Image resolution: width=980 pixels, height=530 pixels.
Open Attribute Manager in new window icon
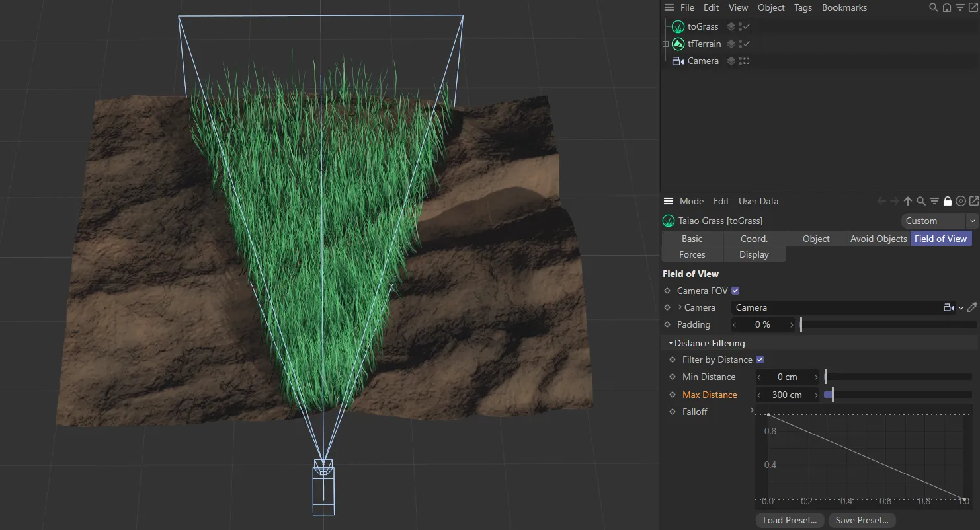(x=973, y=202)
